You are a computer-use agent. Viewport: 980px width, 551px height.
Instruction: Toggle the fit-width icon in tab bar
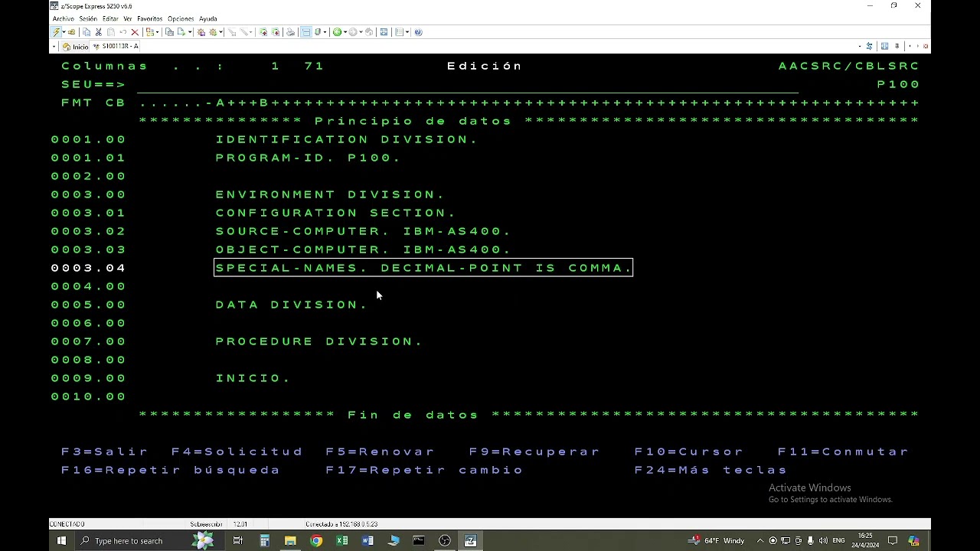[x=884, y=46]
